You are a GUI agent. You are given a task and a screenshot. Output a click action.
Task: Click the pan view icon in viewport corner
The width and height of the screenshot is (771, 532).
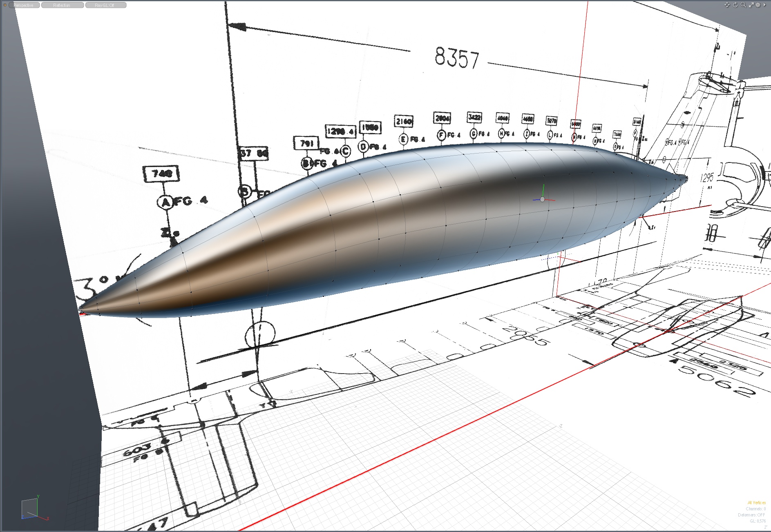point(727,5)
